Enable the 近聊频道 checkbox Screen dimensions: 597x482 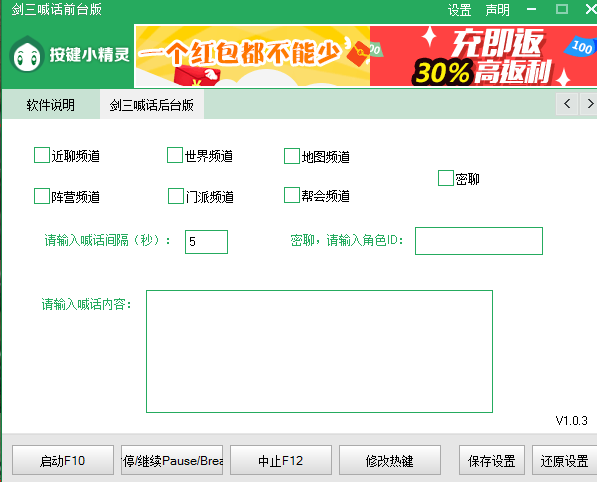pyautogui.click(x=42, y=155)
